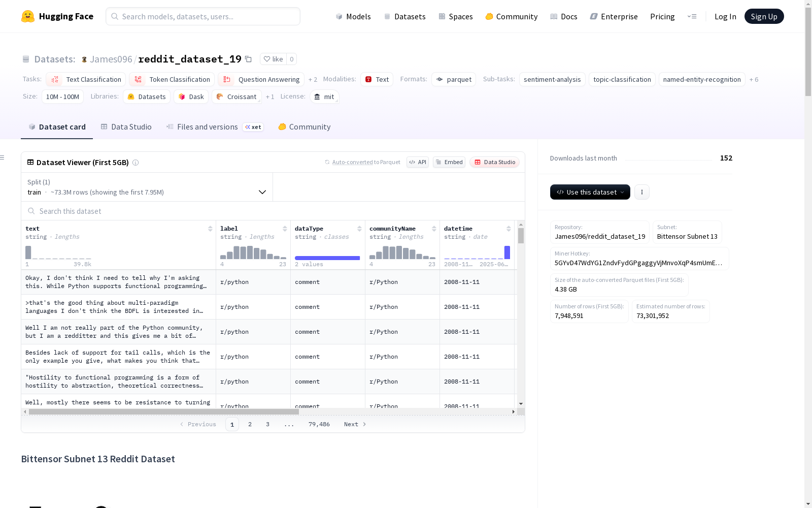Sort the text column
Image resolution: width=812 pixels, height=508 pixels.
[x=210, y=229]
